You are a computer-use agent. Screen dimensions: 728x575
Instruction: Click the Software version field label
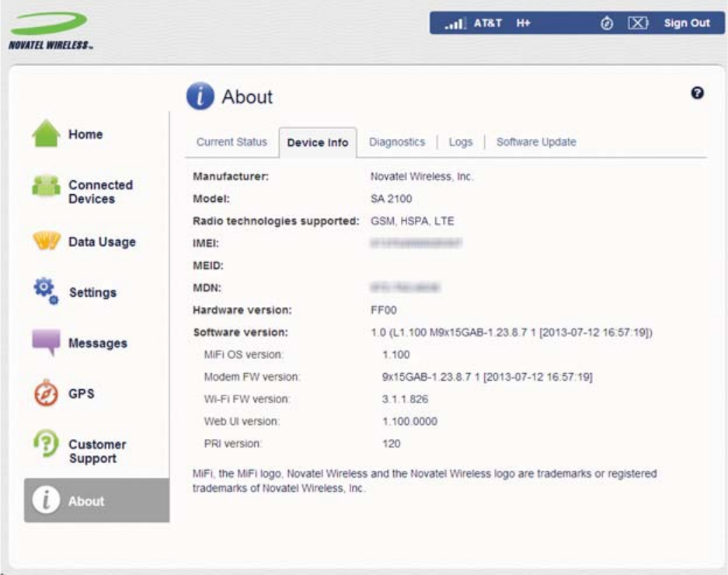click(241, 332)
